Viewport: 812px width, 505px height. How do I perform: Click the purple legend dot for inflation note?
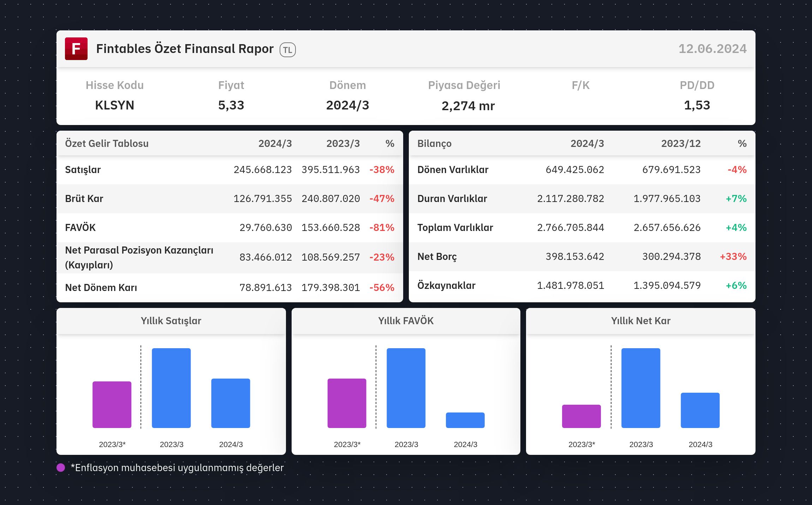[x=61, y=468]
